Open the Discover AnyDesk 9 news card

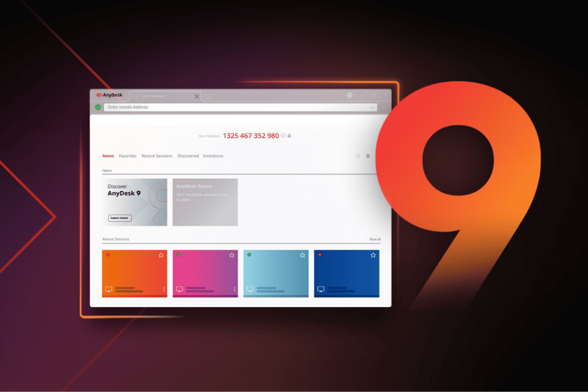[x=135, y=202]
